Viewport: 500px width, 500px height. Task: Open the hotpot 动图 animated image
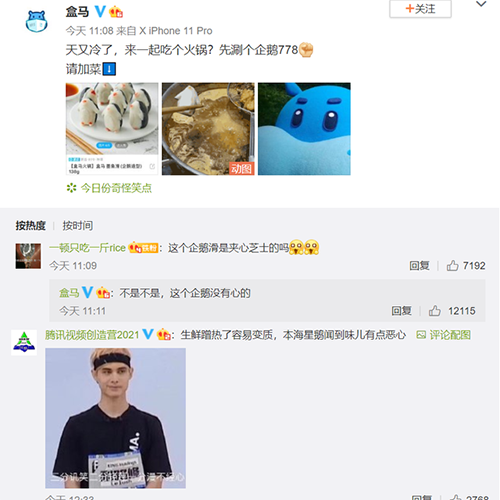pos(208,129)
